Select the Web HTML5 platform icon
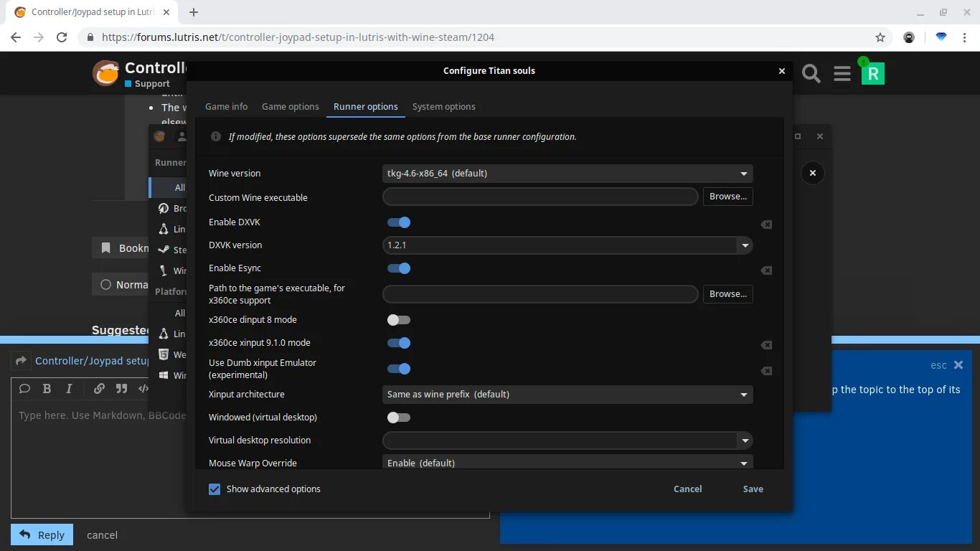This screenshot has height=551, width=980. click(x=164, y=354)
